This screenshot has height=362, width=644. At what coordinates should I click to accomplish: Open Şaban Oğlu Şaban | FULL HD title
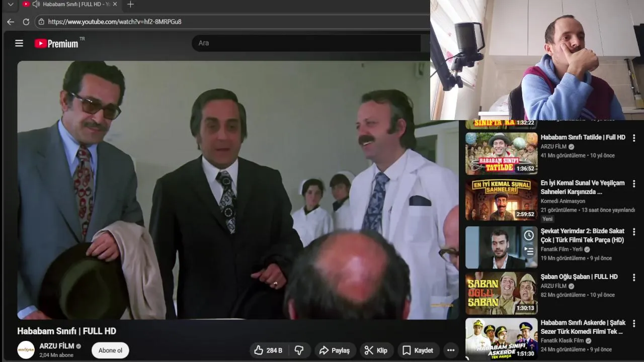[579, 277]
